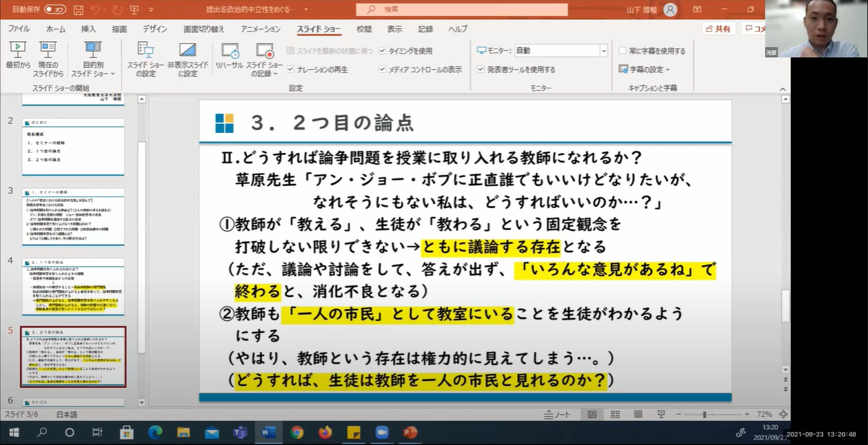Select slide 2 thumbnail
This screenshot has height=445, width=868.
(x=72, y=146)
